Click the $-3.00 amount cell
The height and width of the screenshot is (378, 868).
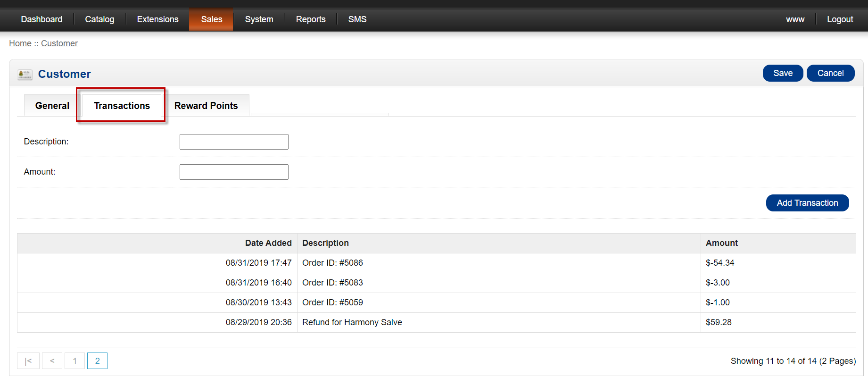(x=778, y=283)
